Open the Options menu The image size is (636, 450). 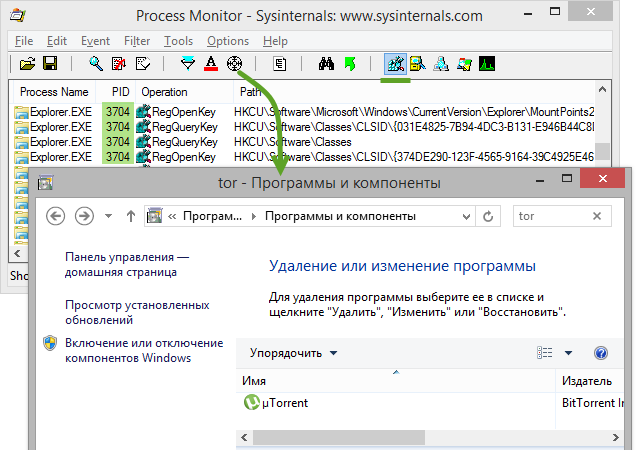point(228,41)
